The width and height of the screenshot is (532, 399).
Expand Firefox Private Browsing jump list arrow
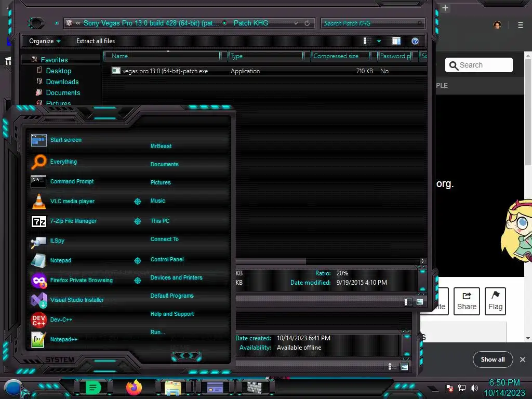(137, 281)
